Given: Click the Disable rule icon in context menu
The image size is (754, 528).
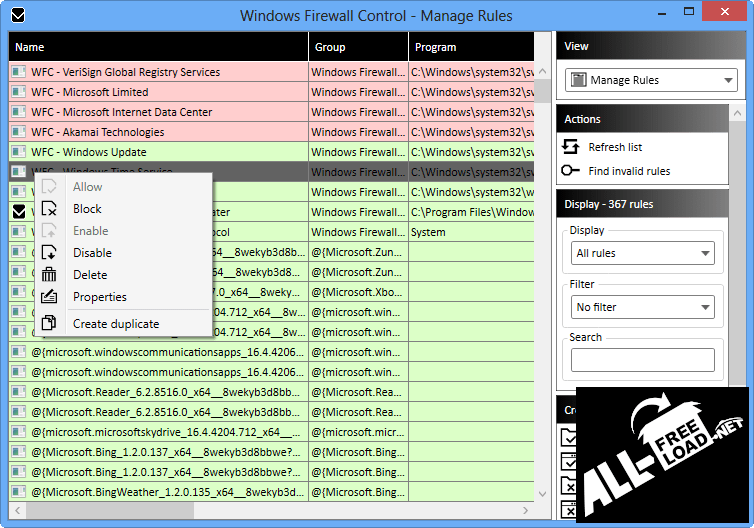Looking at the screenshot, I should [49, 253].
